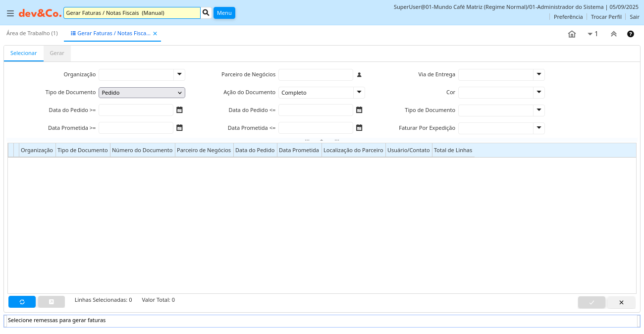Click the Trocar Perfil link
The width and height of the screenshot is (644, 334).
[x=606, y=17]
